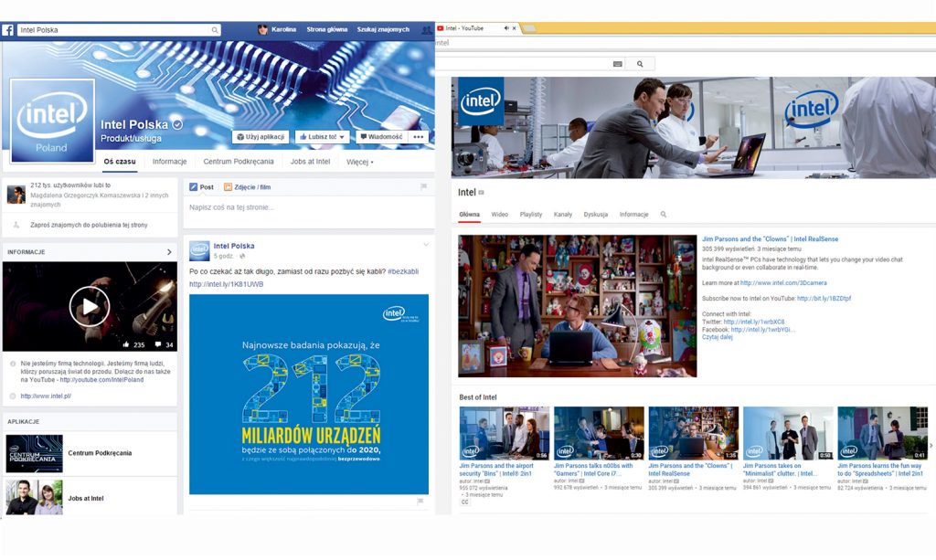
Task: Switch to the Playlisty tab on YouTube
Action: coord(531,215)
